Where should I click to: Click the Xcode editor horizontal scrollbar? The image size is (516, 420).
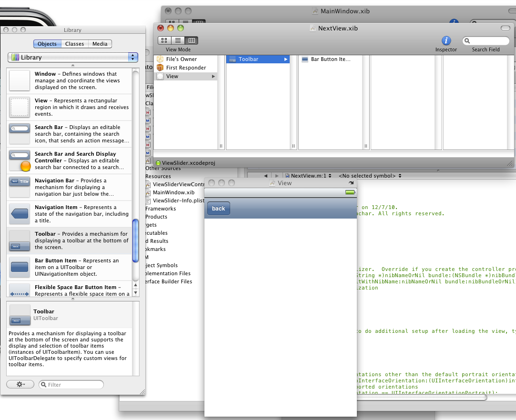coord(422,397)
